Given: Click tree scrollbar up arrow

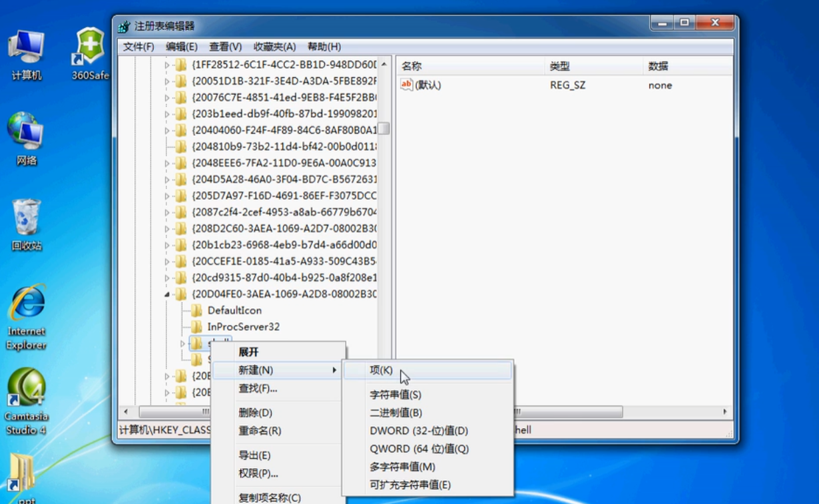Looking at the screenshot, I should coord(384,65).
